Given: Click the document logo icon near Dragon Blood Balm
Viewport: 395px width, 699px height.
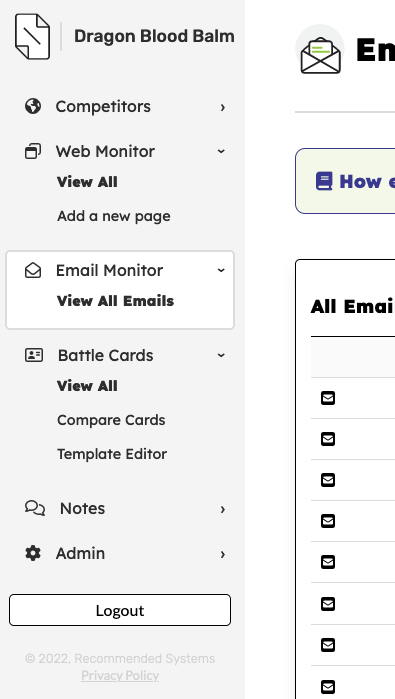Looking at the screenshot, I should [33, 36].
